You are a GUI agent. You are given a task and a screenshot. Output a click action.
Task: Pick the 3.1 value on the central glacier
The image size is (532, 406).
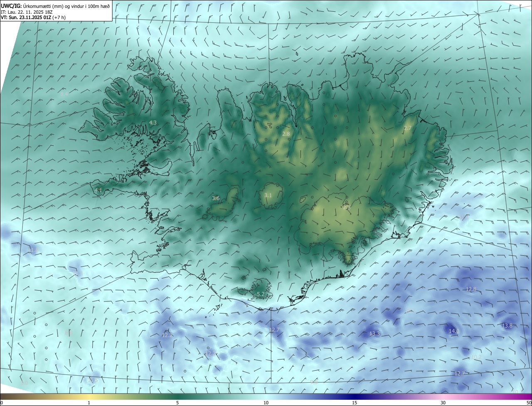point(268,196)
